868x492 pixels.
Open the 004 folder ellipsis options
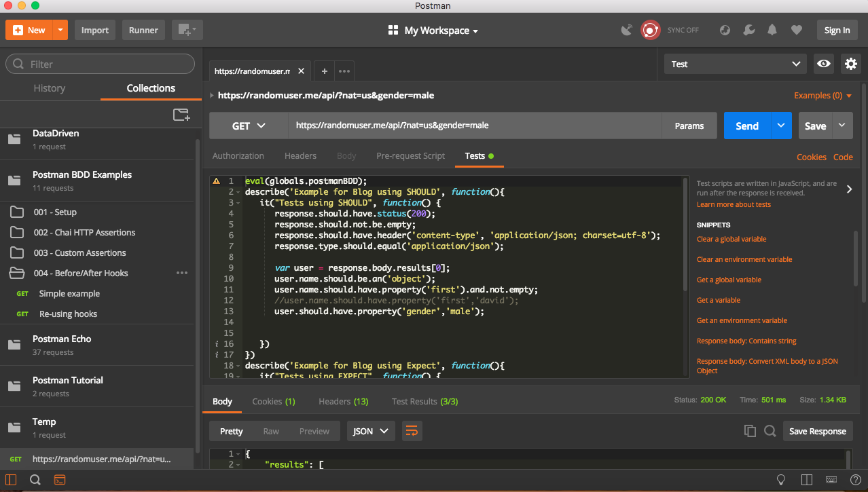coord(182,273)
